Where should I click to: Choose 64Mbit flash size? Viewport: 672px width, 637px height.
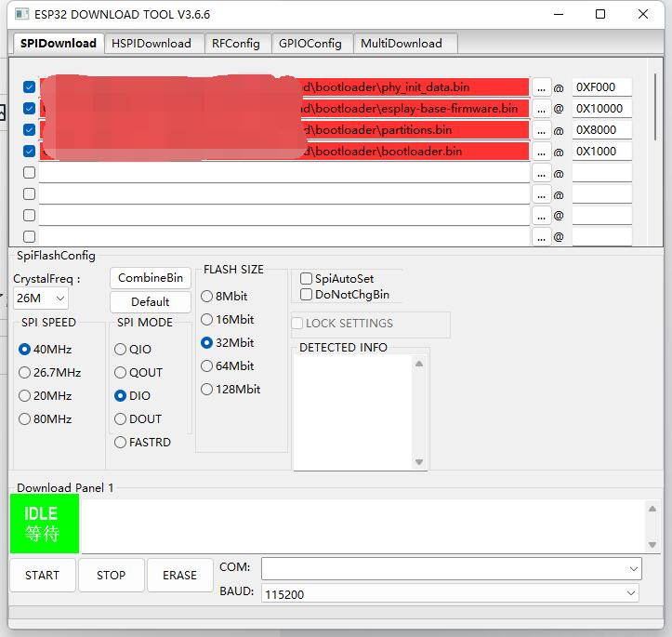pyautogui.click(x=207, y=366)
